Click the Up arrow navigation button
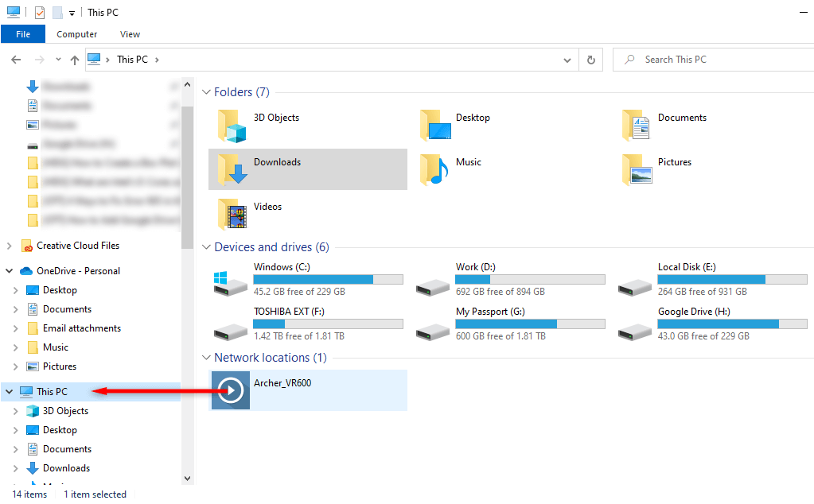Image resolution: width=814 pixels, height=504 pixels. click(75, 60)
